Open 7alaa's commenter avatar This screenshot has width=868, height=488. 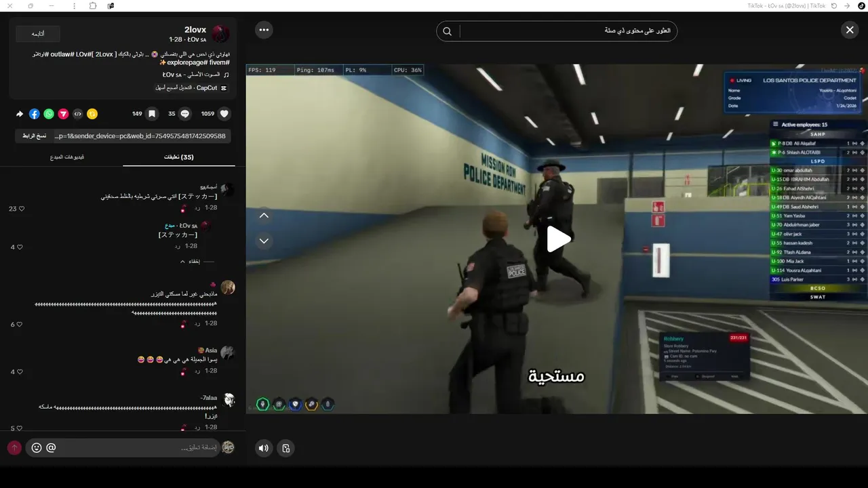coord(229,400)
